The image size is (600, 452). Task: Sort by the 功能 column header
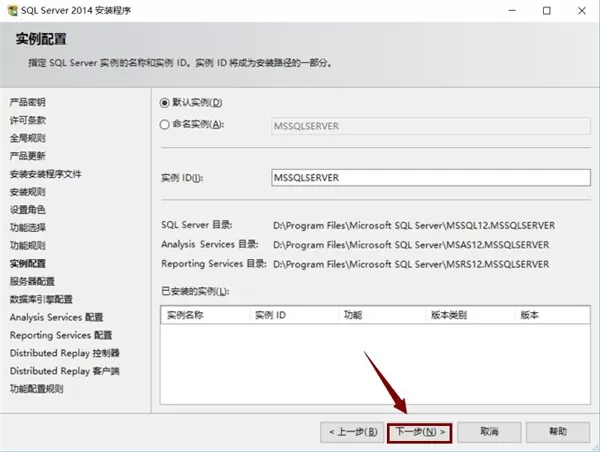click(x=382, y=315)
